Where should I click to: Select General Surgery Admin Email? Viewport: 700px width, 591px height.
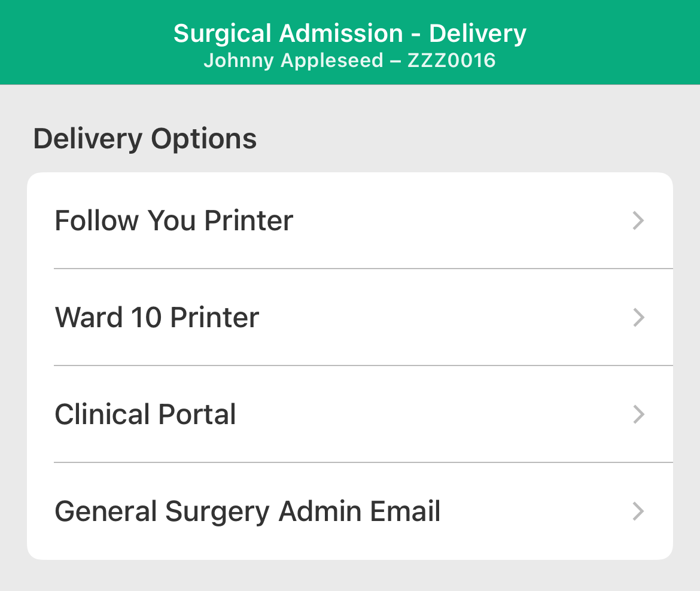pyautogui.click(x=248, y=511)
